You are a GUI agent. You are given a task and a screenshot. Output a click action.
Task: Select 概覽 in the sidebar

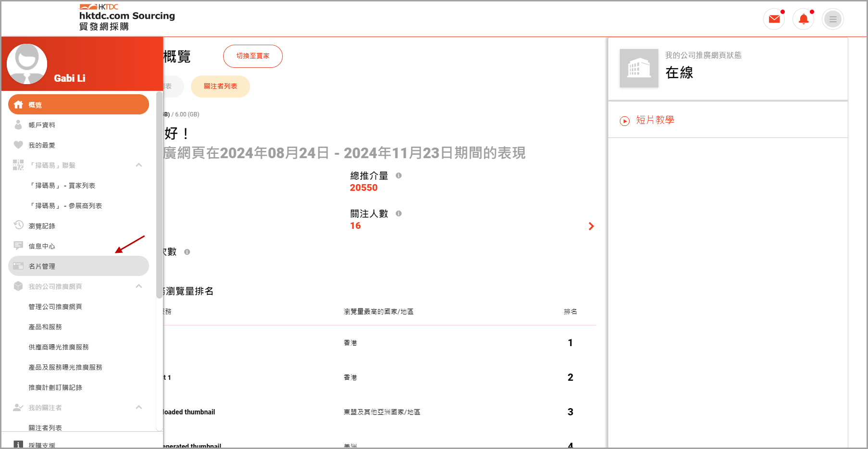[78, 104]
